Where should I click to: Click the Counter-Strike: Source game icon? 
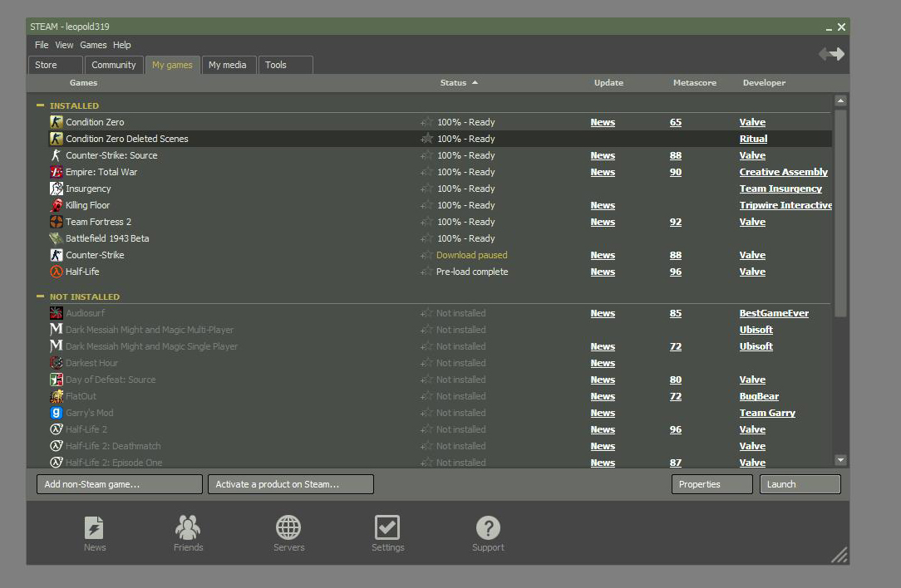tap(57, 155)
